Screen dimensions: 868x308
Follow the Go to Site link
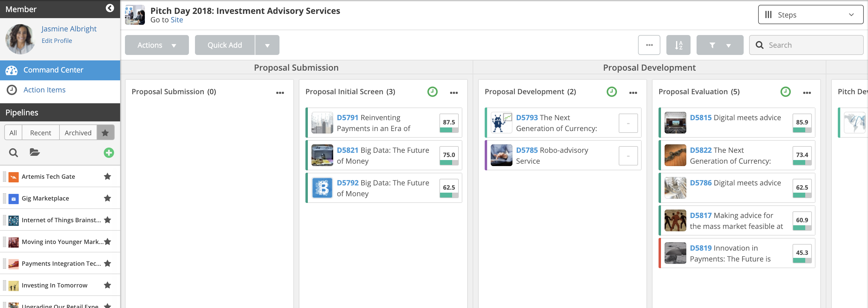point(177,20)
